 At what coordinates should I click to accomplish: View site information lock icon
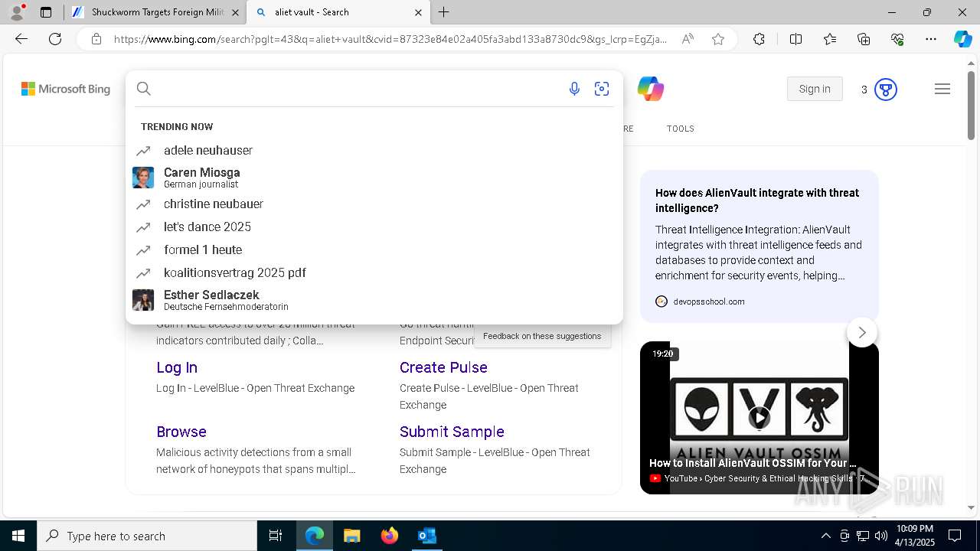[96, 39]
